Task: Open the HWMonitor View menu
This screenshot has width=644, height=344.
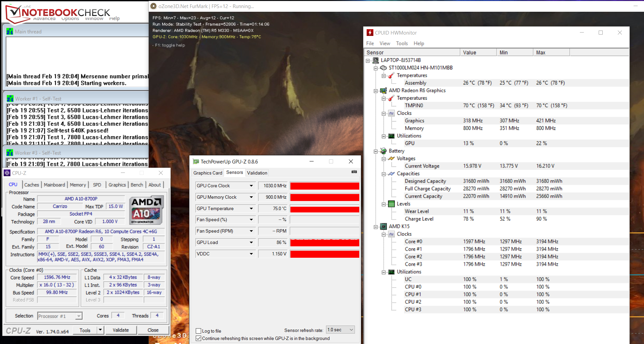Action: [385, 43]
